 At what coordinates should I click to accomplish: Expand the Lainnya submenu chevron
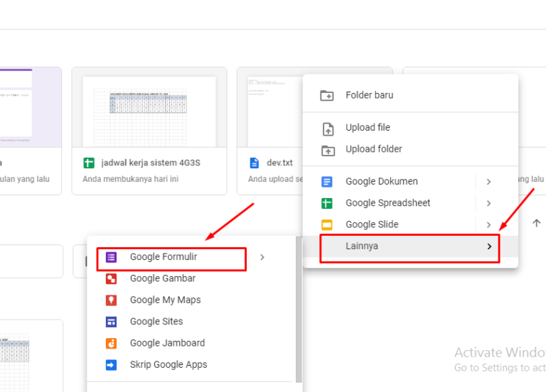coord(489,246)
